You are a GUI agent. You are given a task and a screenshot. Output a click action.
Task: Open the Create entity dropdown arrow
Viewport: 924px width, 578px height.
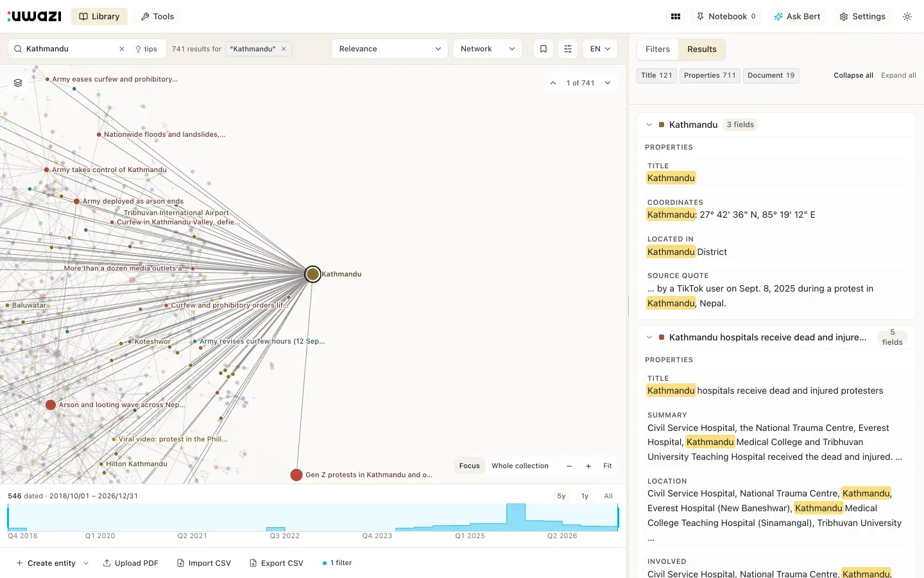[x=86, y=563]
